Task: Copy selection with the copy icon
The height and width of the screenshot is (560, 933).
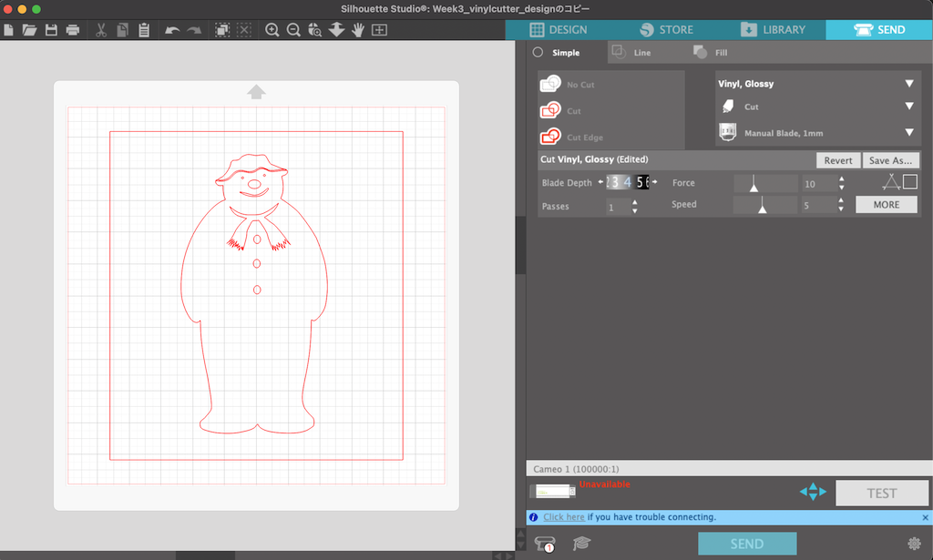Action: [x=123, y=30]
